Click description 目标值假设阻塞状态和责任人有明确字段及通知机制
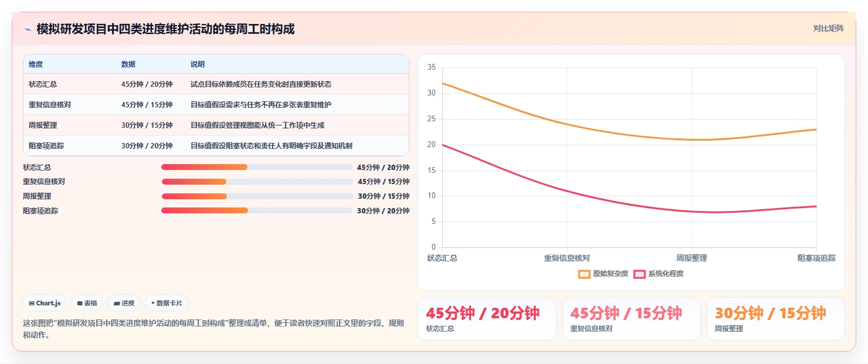The image size is (868, 364). point(272,146)
